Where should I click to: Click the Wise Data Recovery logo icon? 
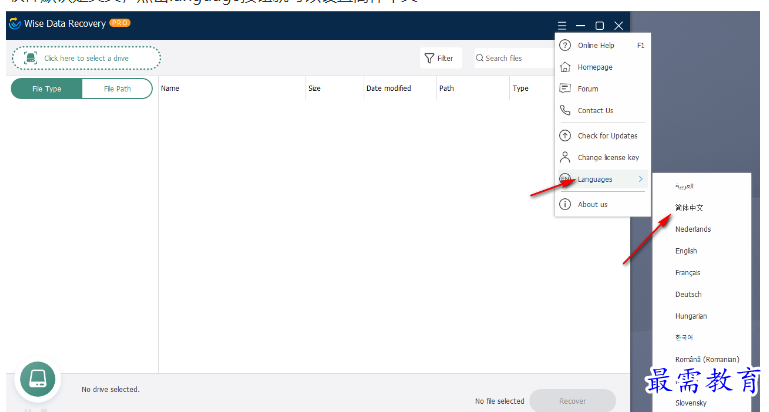[x=15, y=23]
